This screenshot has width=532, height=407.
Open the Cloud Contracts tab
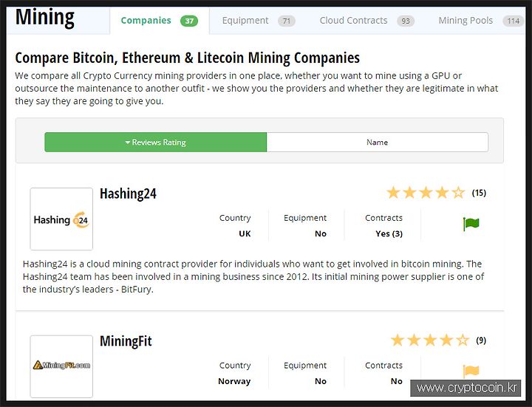366,21
